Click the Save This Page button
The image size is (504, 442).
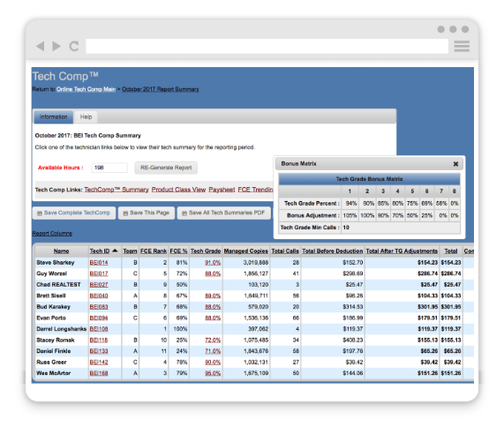click(x=147, y=213)
